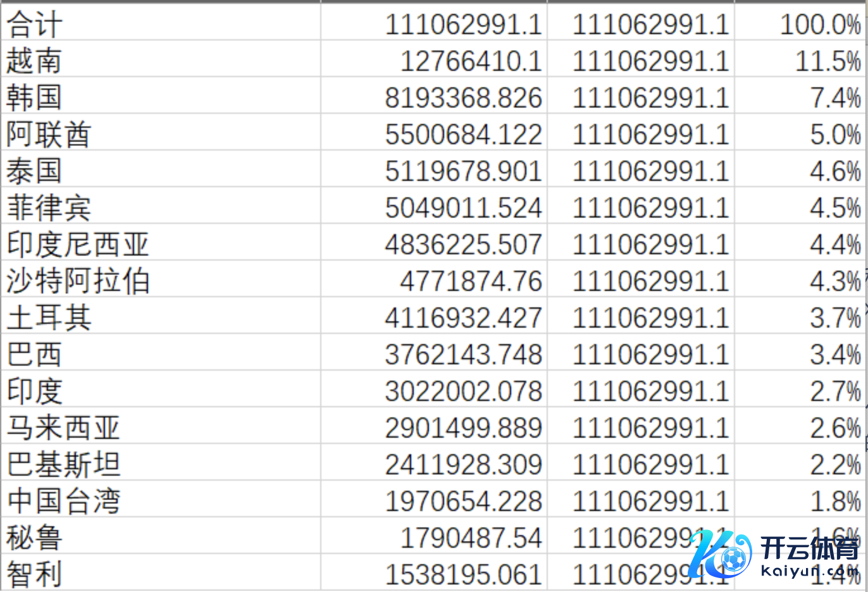
Task: Select the 泰国 country cell
Action: [35, 171]
